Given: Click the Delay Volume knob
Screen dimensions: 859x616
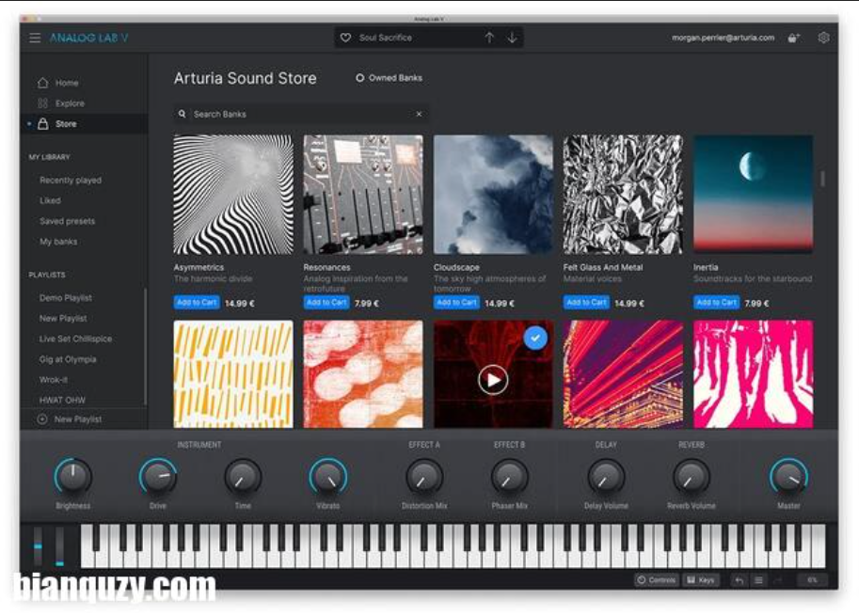Looking at the screenshot, I should (x=606, y=476).
